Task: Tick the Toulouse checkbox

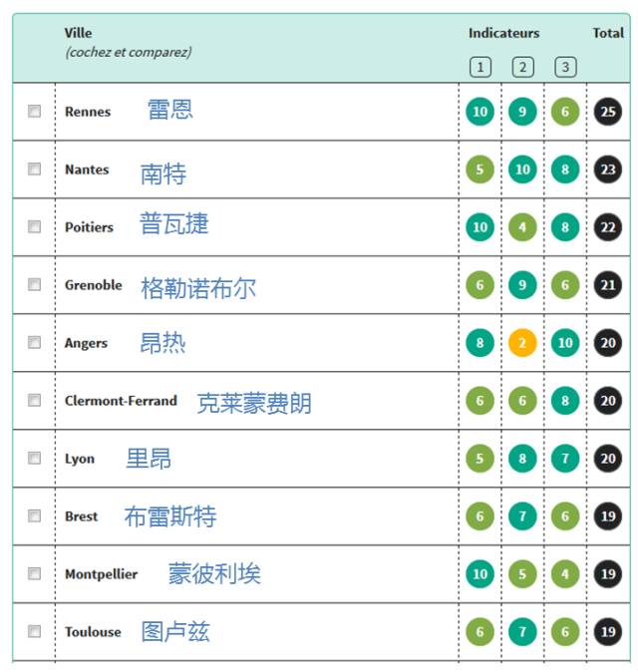Action: pyautogui.click(x=34, y=631)
